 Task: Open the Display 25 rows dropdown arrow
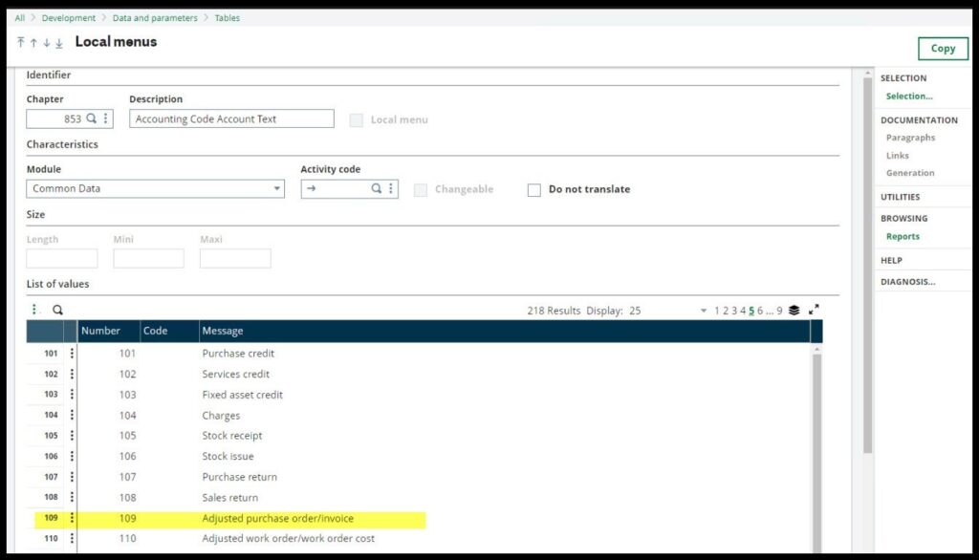[x=704, y=311]
